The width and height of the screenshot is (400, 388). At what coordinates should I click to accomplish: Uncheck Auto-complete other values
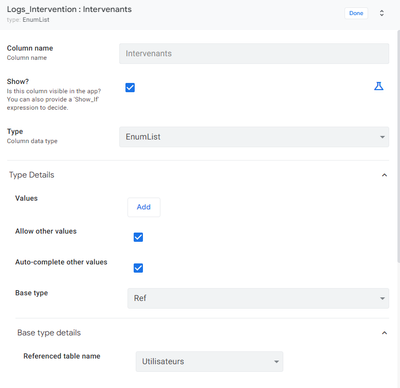coord(138,268)
